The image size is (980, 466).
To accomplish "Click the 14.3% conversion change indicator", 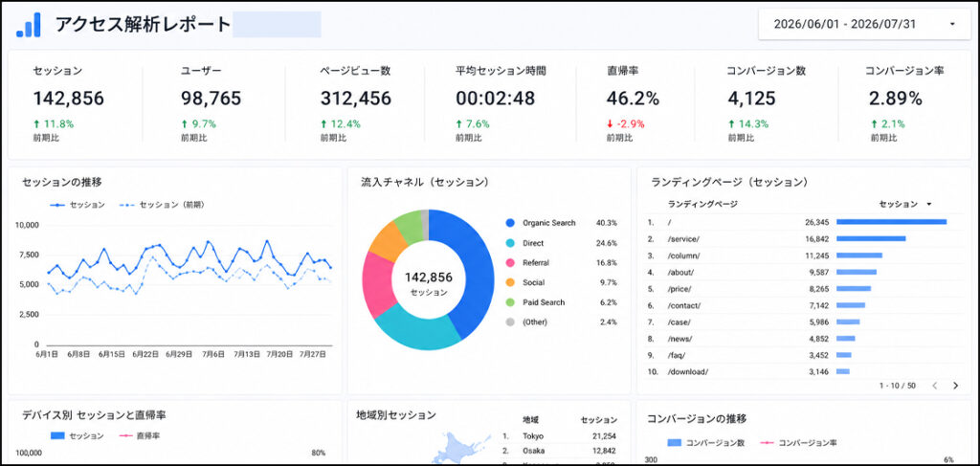I will 747,123.
